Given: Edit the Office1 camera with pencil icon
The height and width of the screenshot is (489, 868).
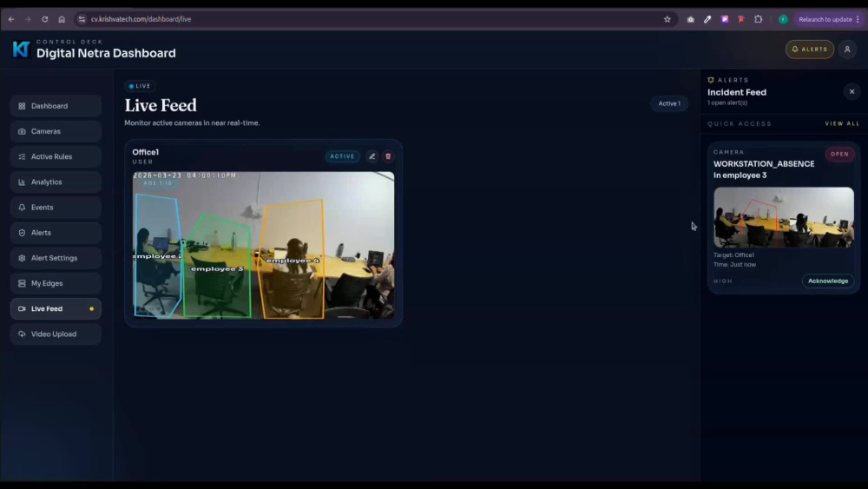Looking at the screenshot, I should pos(372,156).
